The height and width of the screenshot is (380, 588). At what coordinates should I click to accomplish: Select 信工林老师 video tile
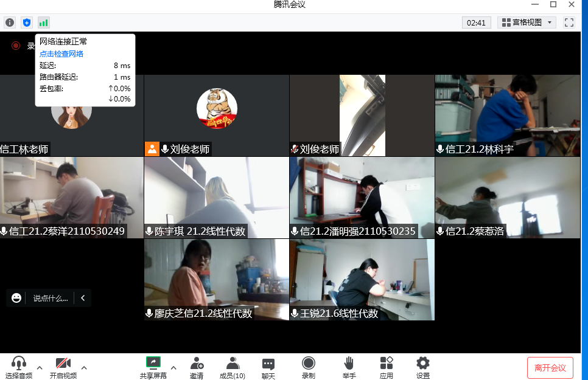click(72, 116)
